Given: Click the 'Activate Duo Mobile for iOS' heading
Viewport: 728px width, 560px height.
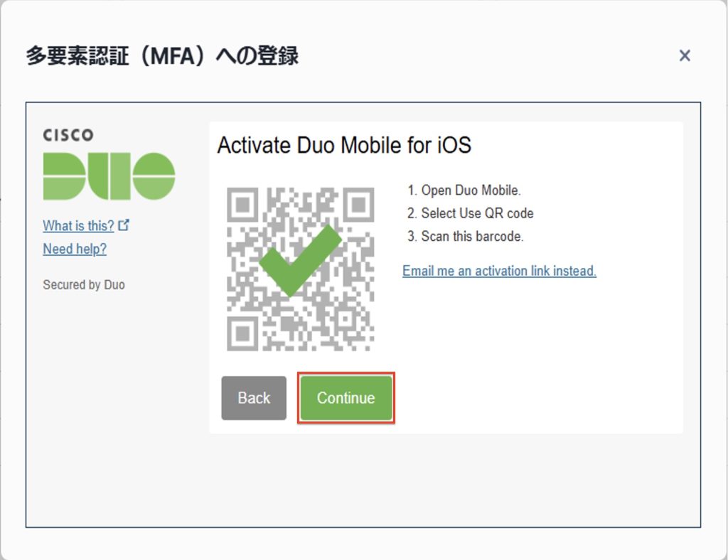Looking at the screenshot, I should coord(344,145).
